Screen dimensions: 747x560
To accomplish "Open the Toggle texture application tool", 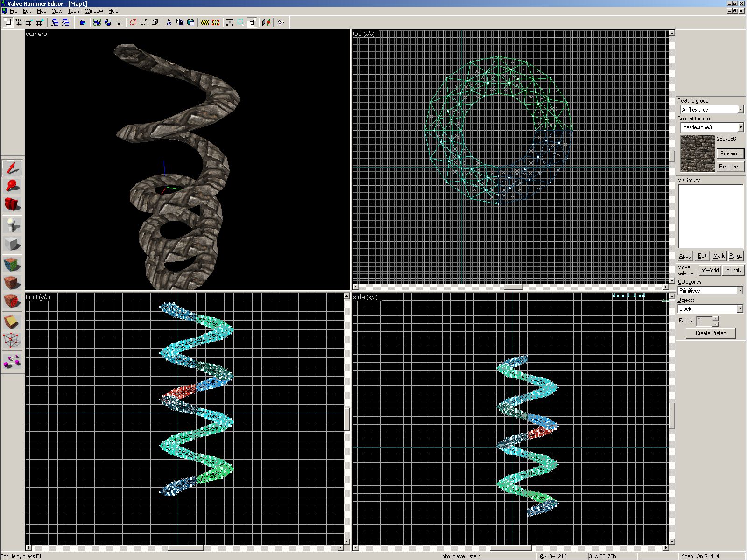I will pyautogui.click(x=12, y=264).
